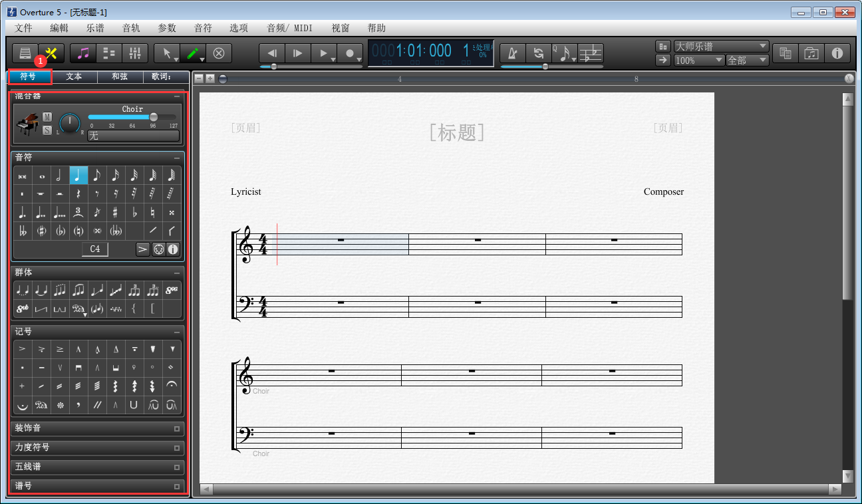Switch to the 和弦 tab

(x=120, y=76)
